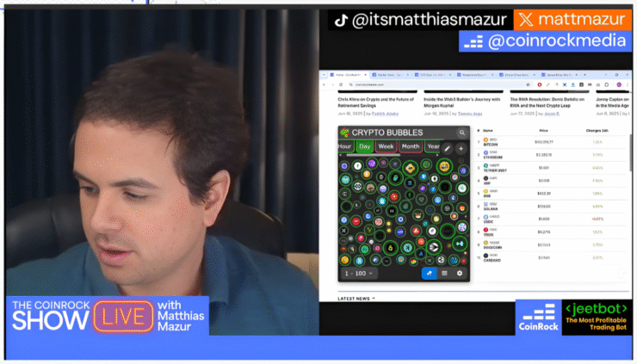This screenshot has height=364, width=637.
Task: Click the Price column header
Action: [x=543, y=131]
